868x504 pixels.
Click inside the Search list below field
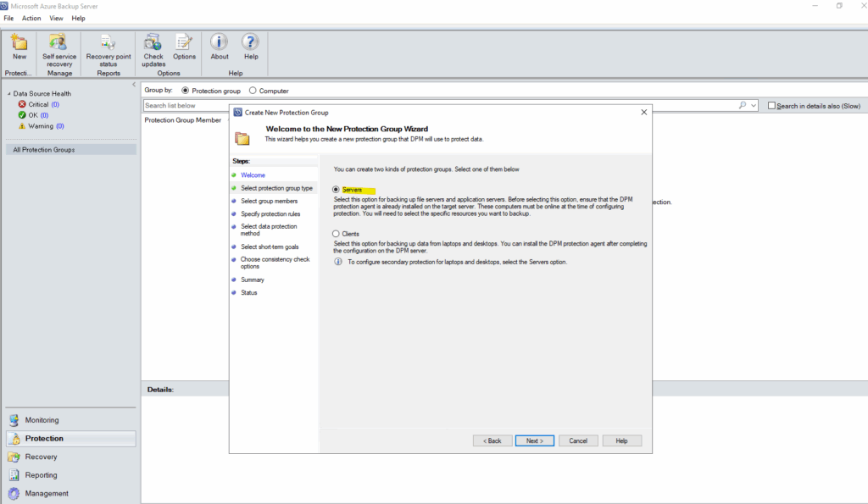(424, 106)
